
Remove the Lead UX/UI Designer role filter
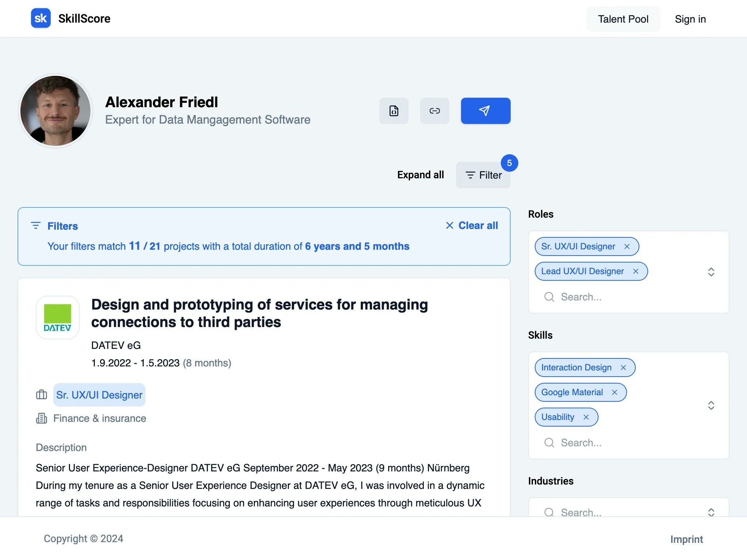636,272
